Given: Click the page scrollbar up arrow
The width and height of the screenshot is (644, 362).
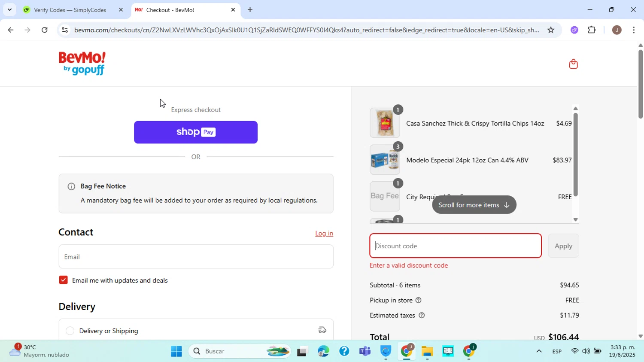Looking at the screenshot, I should coord(640,45).
